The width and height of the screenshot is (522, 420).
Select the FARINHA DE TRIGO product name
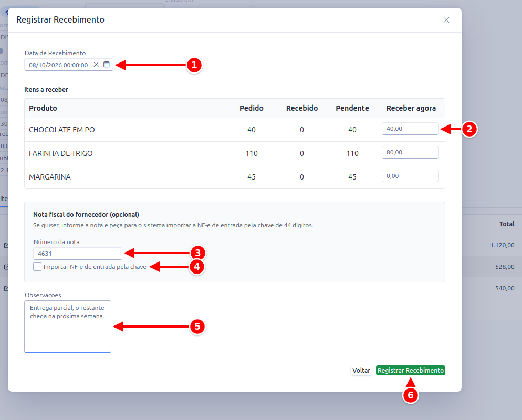61,153
